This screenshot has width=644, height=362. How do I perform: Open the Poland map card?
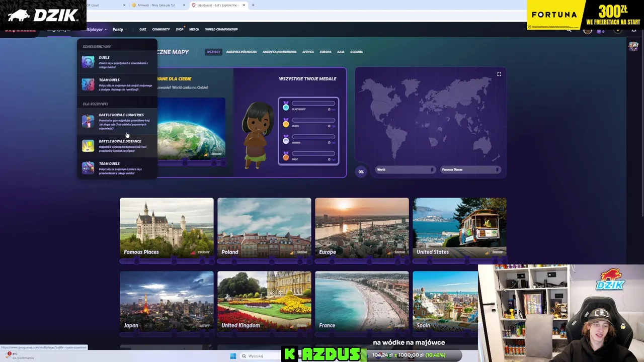264,228
